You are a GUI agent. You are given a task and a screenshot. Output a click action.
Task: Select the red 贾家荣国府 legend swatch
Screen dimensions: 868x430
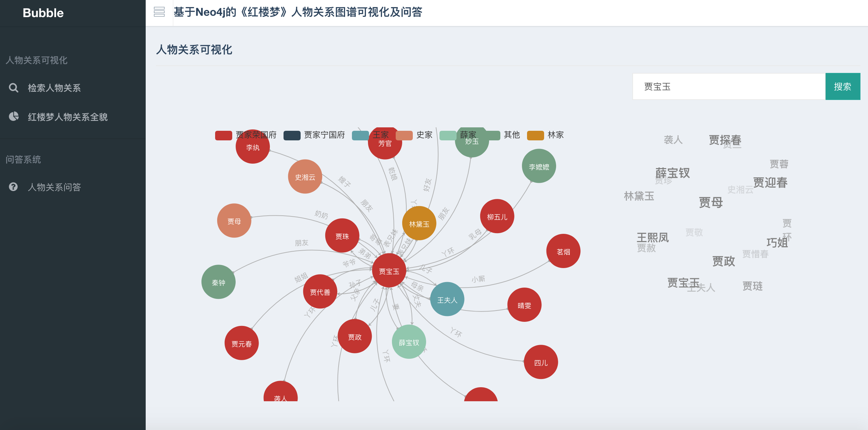[223, 135]
